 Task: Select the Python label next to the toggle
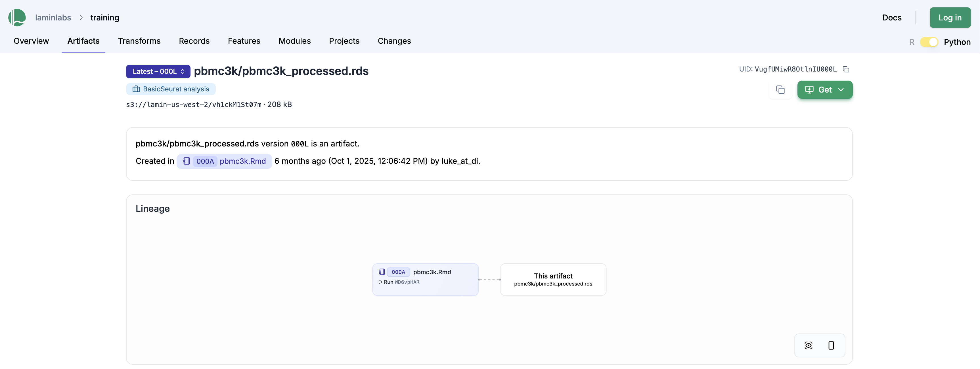(957, 42)
